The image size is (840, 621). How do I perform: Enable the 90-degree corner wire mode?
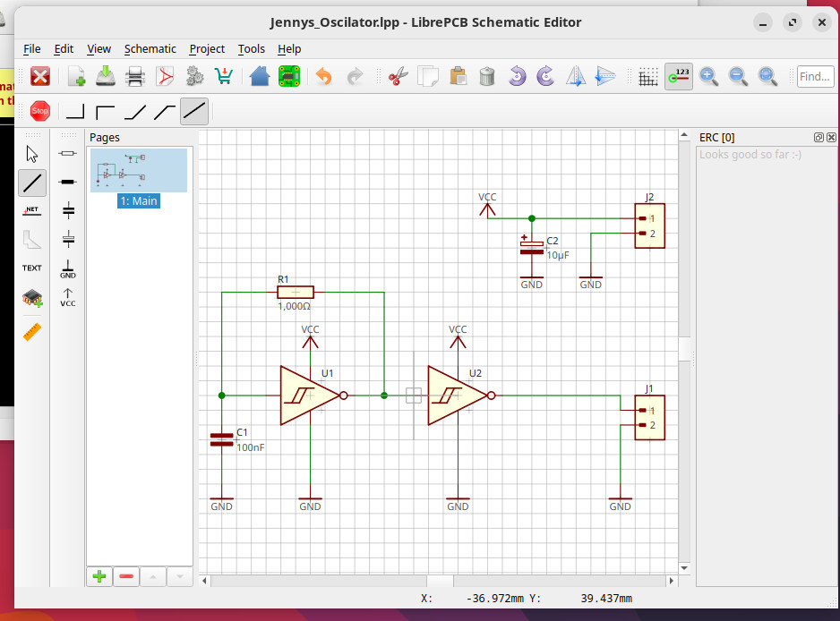pos(75,111)
